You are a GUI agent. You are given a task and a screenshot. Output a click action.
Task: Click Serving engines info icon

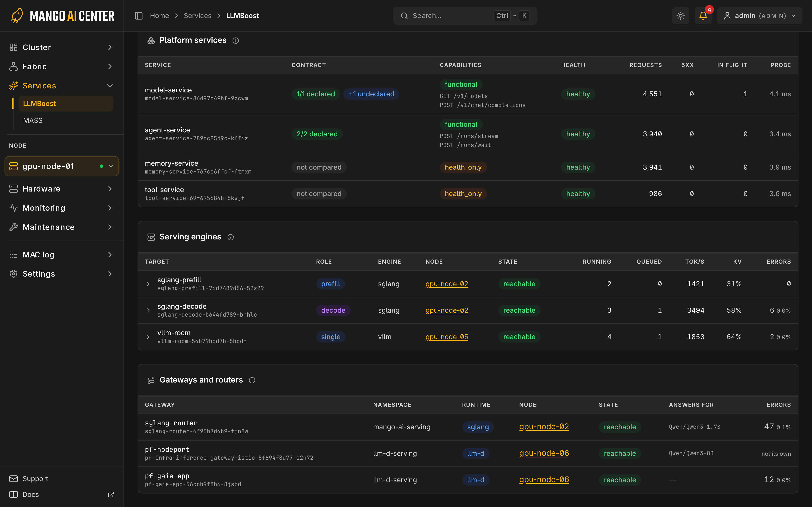(230, 237)
